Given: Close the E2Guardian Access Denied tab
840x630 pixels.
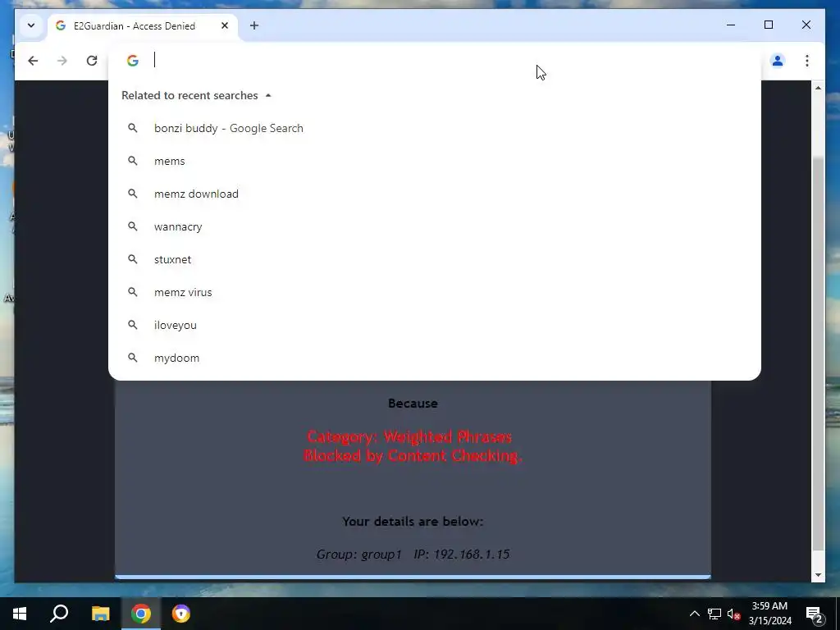Looking at the screenshot, I should 225,25.
